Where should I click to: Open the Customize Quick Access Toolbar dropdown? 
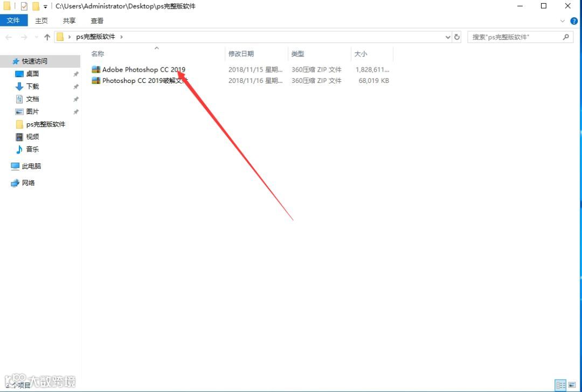point(45,6)
